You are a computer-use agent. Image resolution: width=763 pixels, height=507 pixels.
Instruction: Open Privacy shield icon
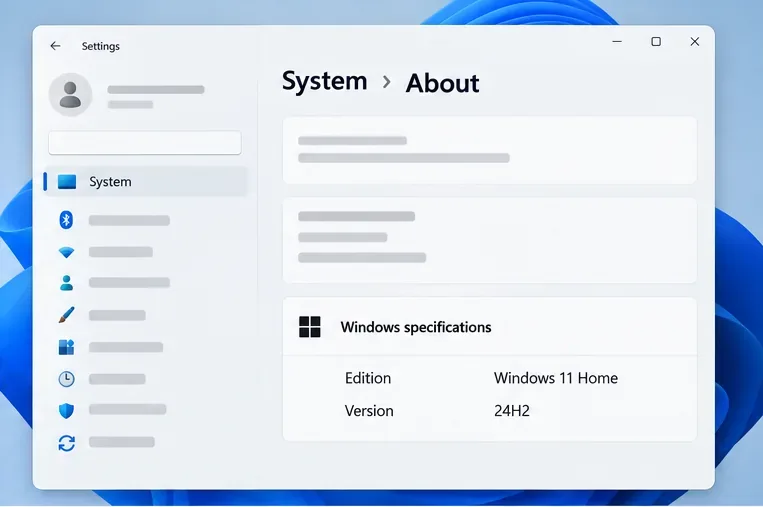tap(66, 411)
